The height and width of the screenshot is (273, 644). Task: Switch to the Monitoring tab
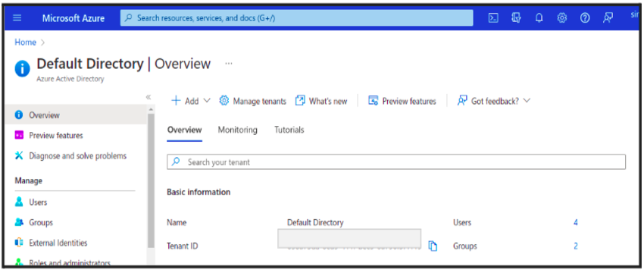[x=237, y=130]
